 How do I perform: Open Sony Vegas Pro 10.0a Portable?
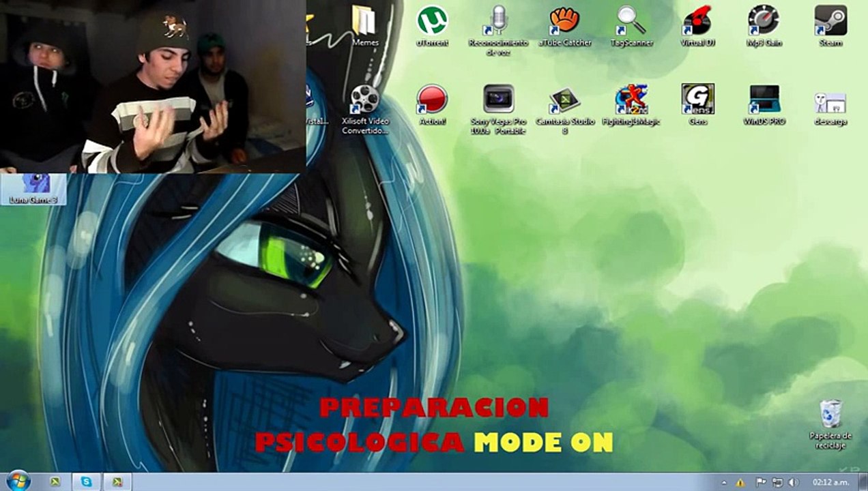tap(498, 109)
